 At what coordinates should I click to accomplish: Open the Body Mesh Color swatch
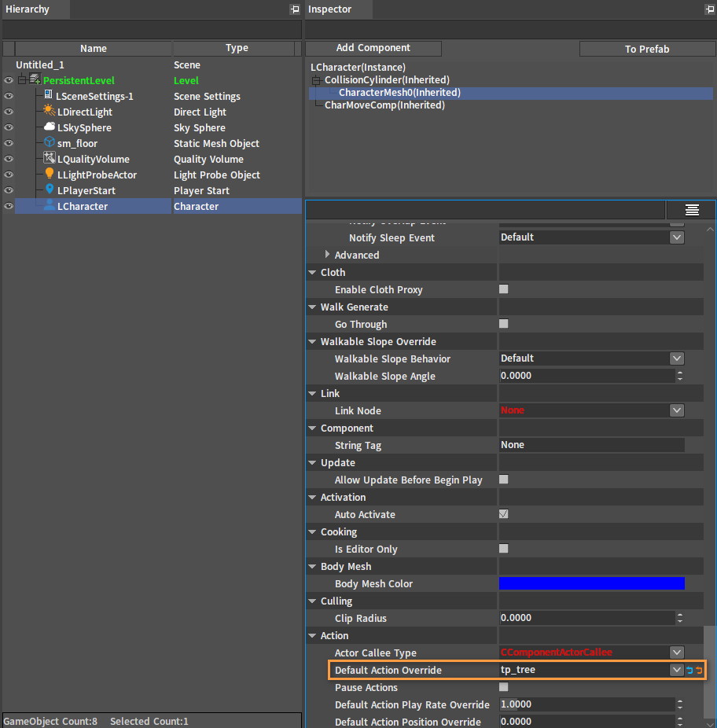pyautogui.click(x=592, y=583)
